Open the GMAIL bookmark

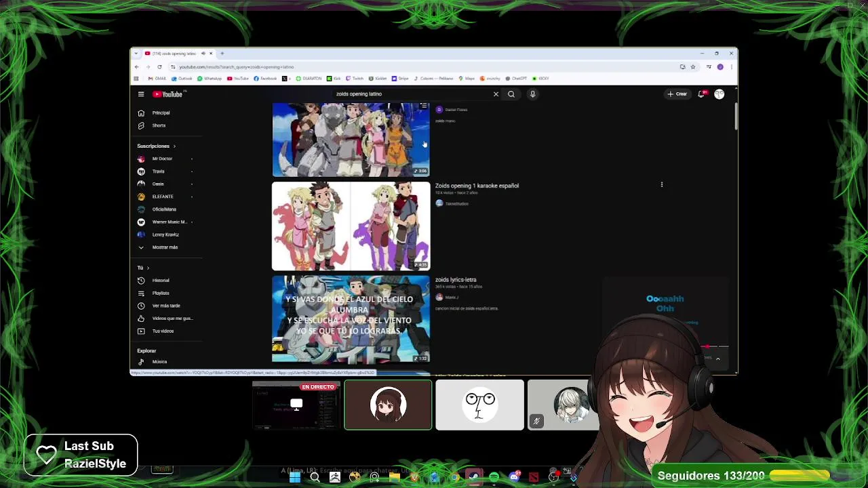click(x=157, y=79)
